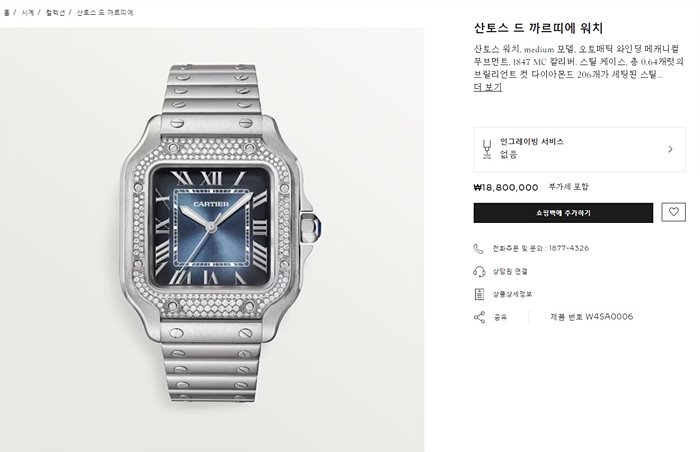Go to 홈 in the breadcrumb
The height and width of the screenshot is (452, 700).
[x=6, y=13]
